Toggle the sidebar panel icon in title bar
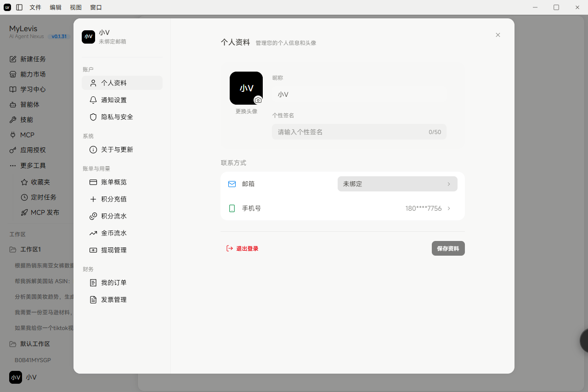This screenshot has width=588, height=392. pyautogui.click(x=19, y=7)
